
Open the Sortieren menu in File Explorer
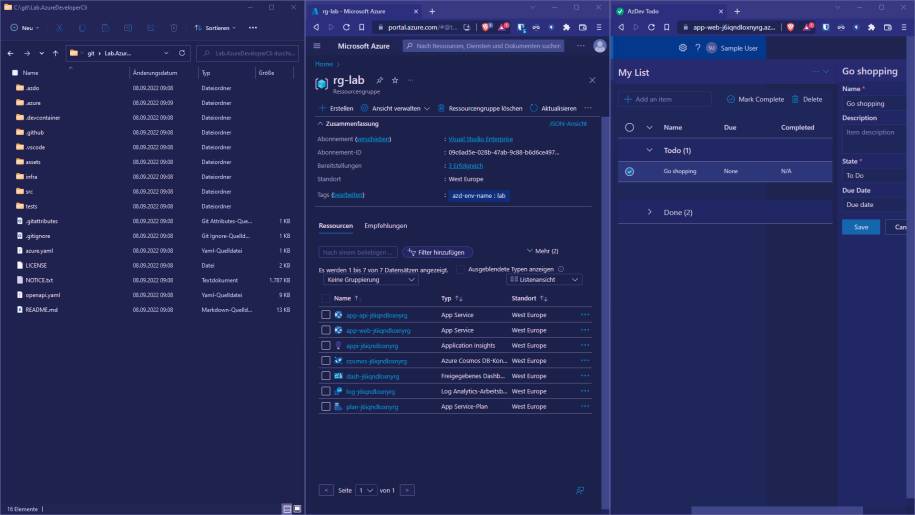(215, 27)
